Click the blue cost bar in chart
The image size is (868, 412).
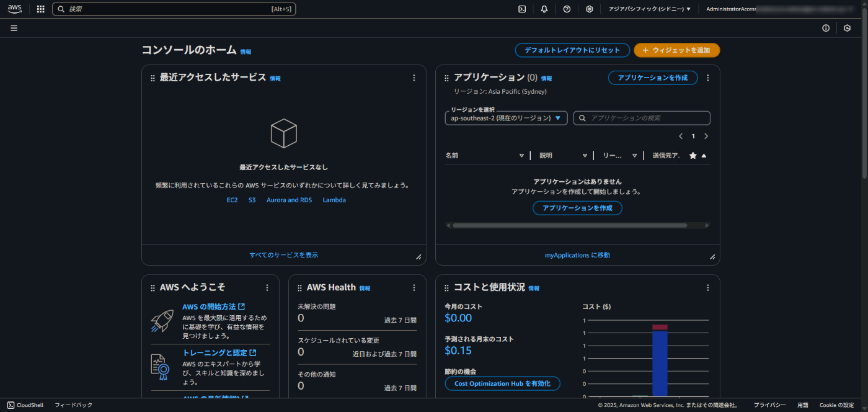(x=660, y=363)
